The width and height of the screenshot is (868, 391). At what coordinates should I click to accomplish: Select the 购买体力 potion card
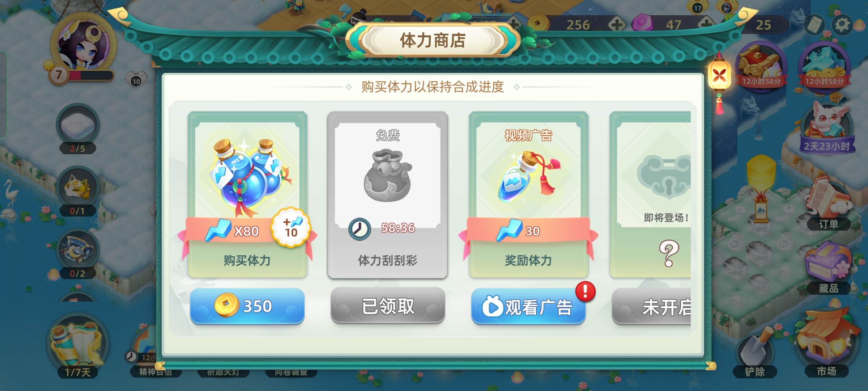247,195
